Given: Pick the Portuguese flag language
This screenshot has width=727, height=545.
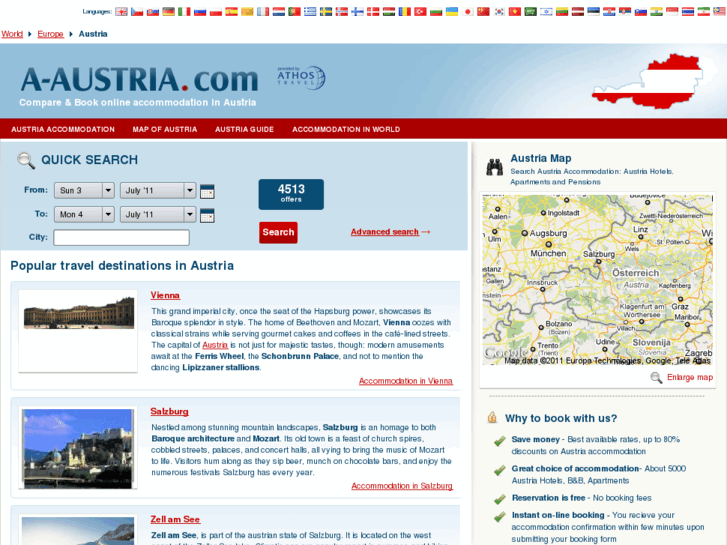Looking at the screenshot, I should point(294,12).
